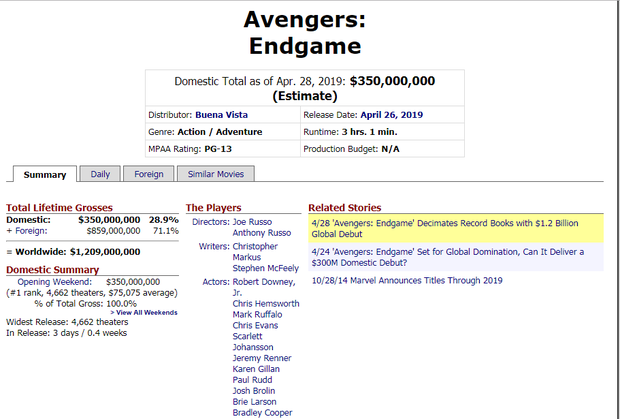Open Joe Russo's page
This screenshot has width=620, height=419.
tap(252, 222)
